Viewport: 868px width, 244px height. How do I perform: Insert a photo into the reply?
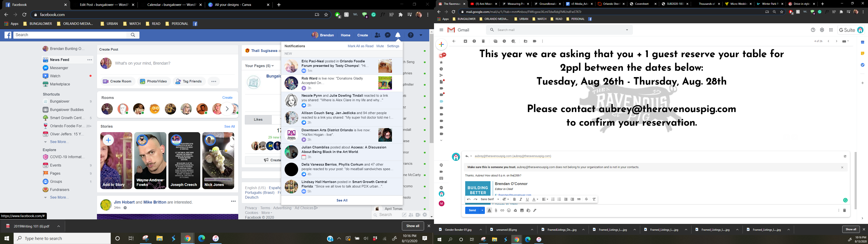click(x=522, y=210)
